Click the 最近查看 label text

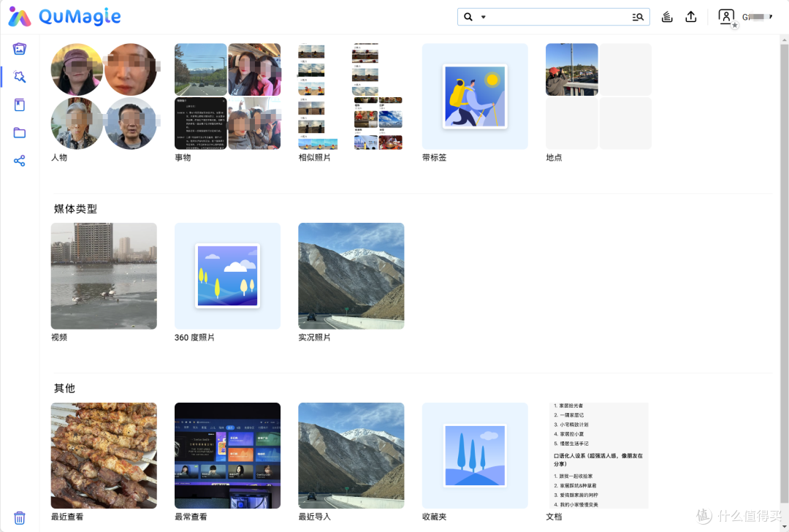[67, 517]
